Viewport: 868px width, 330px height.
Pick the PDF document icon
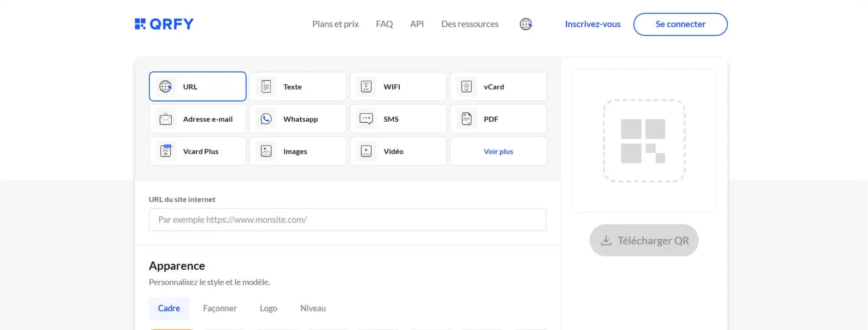tap(466, 119)
